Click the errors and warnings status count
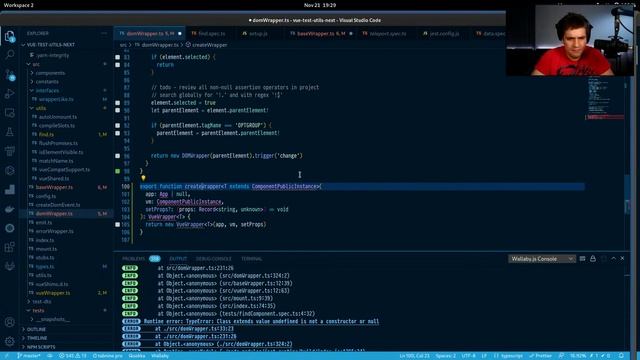Image resolution: width=640 pixels, height=360 pixels. click(73, 356)
